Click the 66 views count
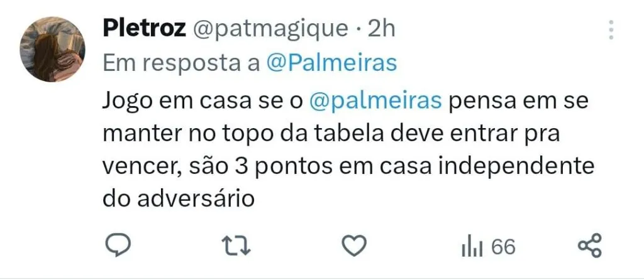Image resolution: width=644 pixels, height=280 pixels. coord(504,247)
